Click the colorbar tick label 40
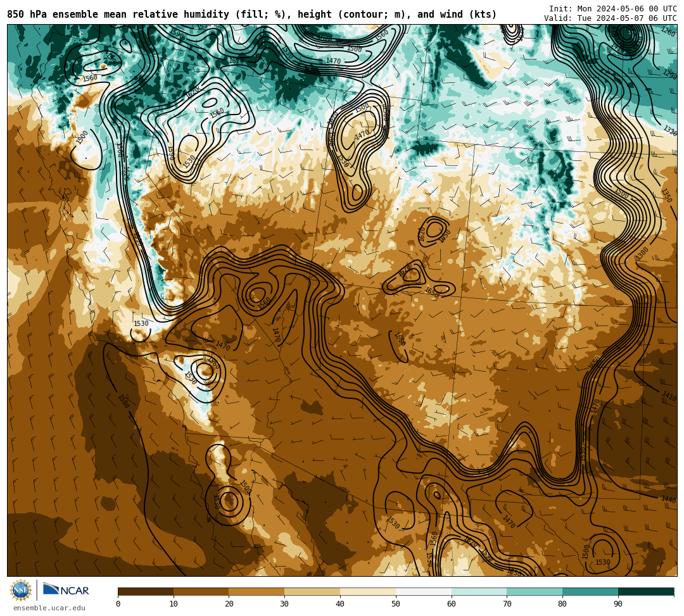This screenshot has width=684, height=616. tap(340, 604)
